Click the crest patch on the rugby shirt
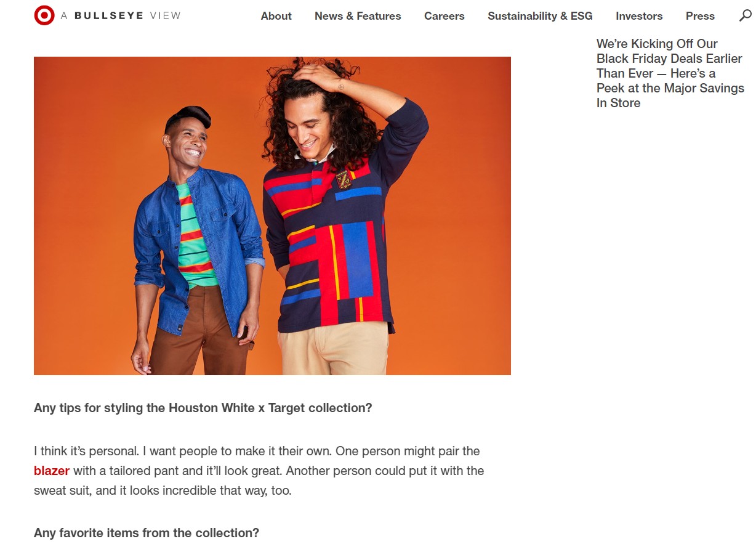This screenshot has width=756, height=544. (x=343, y=179)
